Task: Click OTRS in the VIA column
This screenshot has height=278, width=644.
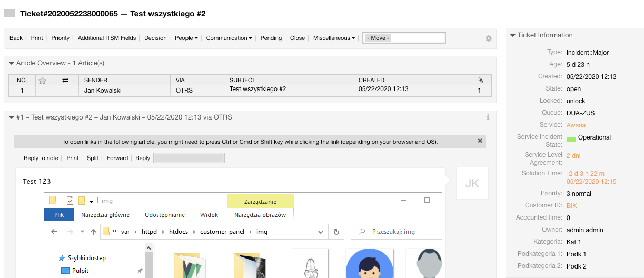Action: [x=184, y=91]
